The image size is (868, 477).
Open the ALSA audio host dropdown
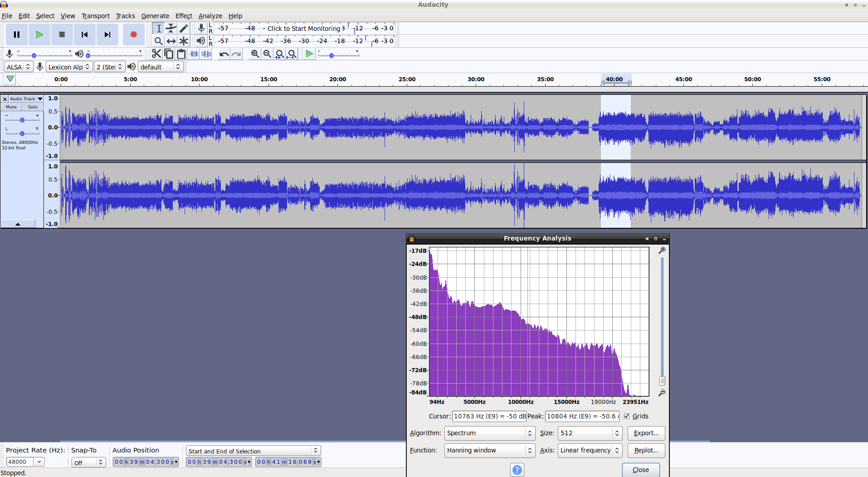pyautogui.click(x=19, y=67)
